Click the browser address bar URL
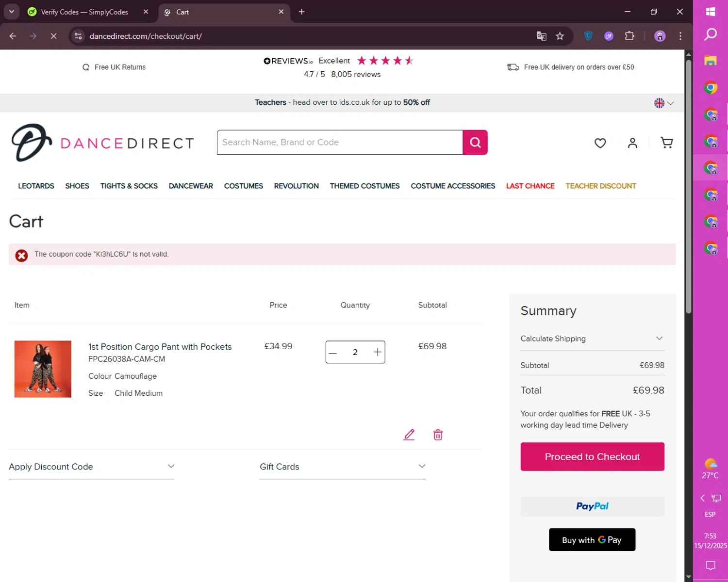 [146, 36]
